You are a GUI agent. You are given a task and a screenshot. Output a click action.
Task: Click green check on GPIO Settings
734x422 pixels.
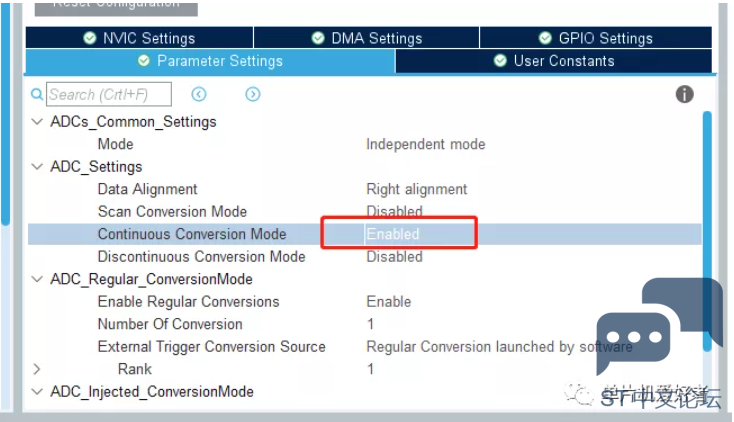(545, 38)
